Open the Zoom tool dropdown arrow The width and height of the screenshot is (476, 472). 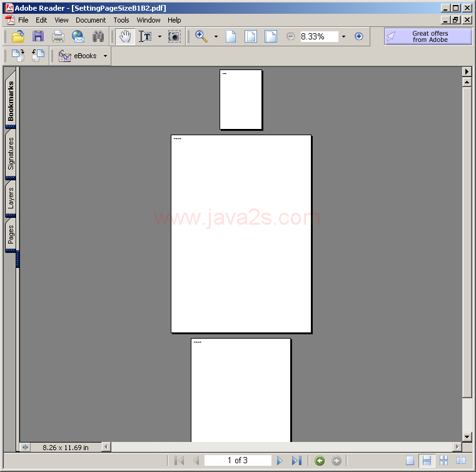[216, 37]
